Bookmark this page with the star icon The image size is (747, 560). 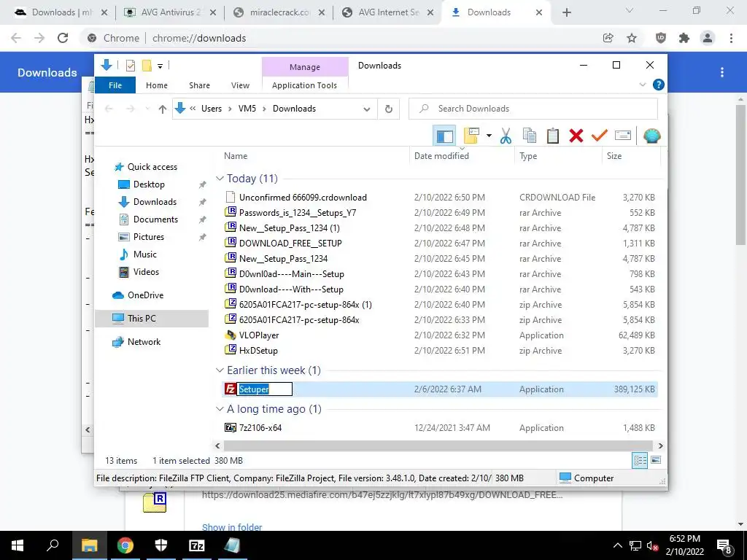[632, 38]
